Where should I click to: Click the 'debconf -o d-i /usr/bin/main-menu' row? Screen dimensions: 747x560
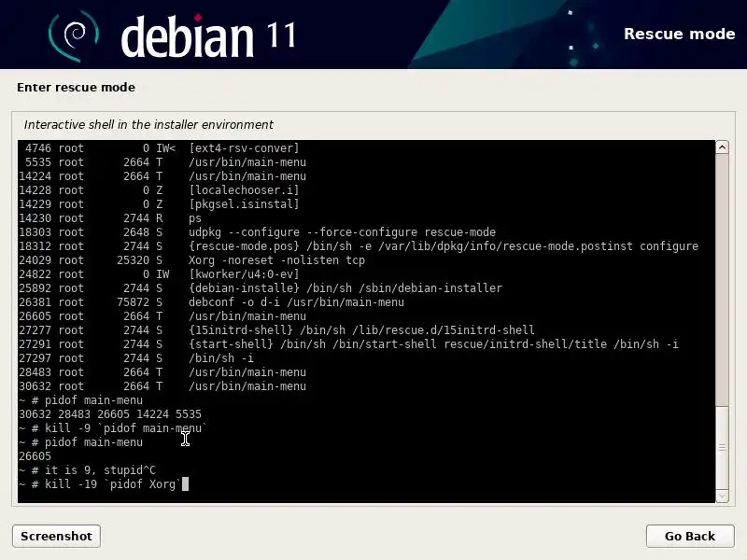(212, 302)
